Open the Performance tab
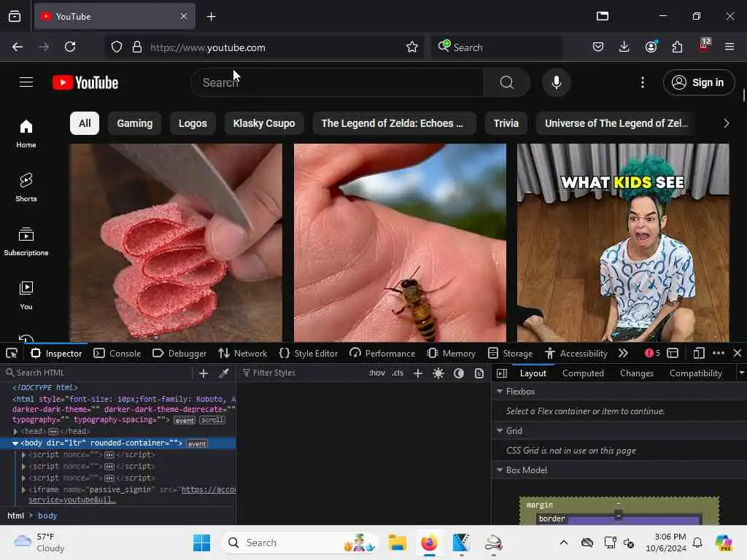This screenshot has width=747, height=560. (382, 354)
